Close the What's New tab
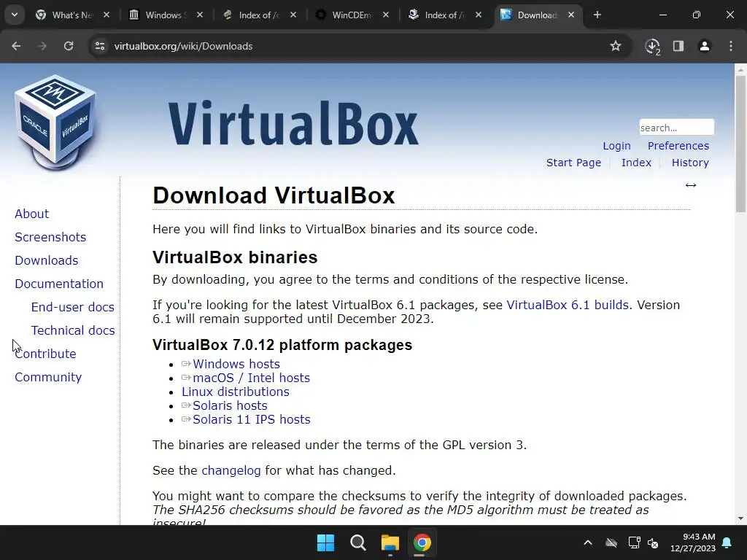The image size is (747, 560). pyautogui.click(x=107, y=15)
